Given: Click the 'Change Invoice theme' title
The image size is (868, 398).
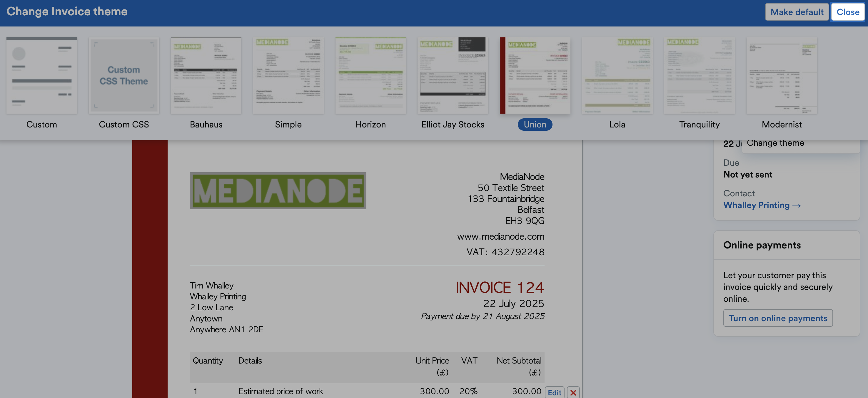Looking at the screenshot, I should (67, 11).
